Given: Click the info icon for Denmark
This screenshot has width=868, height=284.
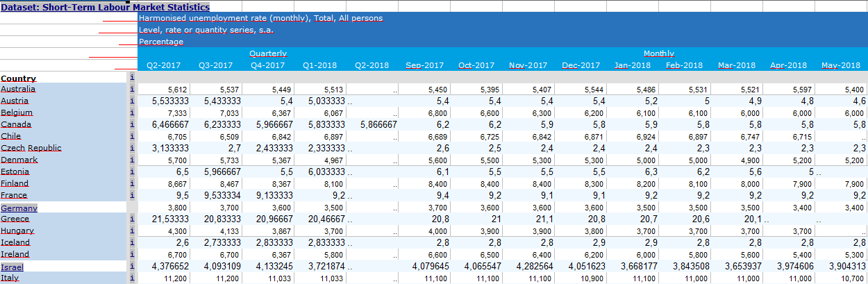Looking at the screenshot, I should [132, 160].
